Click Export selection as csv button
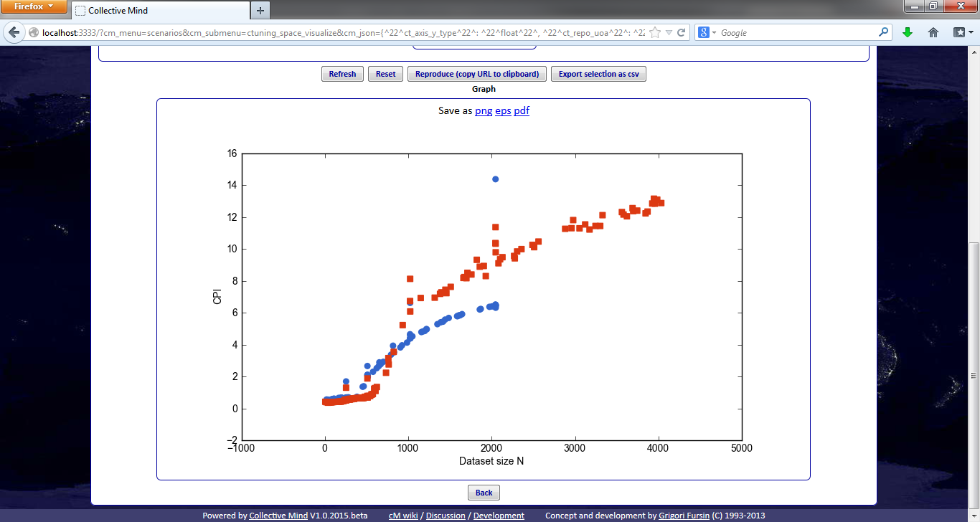Image resolution: width=980 pixels, height=522 pixels. pyautogui.click(x=598, y=74)
